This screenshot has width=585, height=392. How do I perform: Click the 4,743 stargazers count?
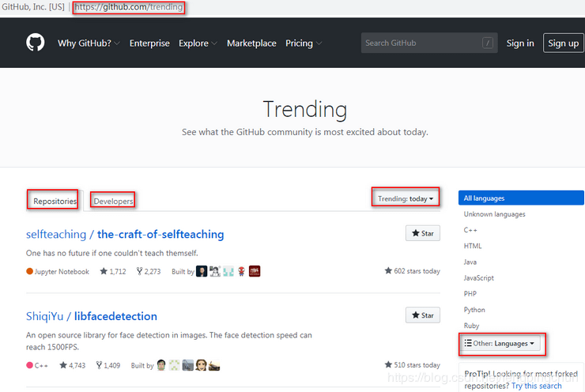(x=73, y=365)
